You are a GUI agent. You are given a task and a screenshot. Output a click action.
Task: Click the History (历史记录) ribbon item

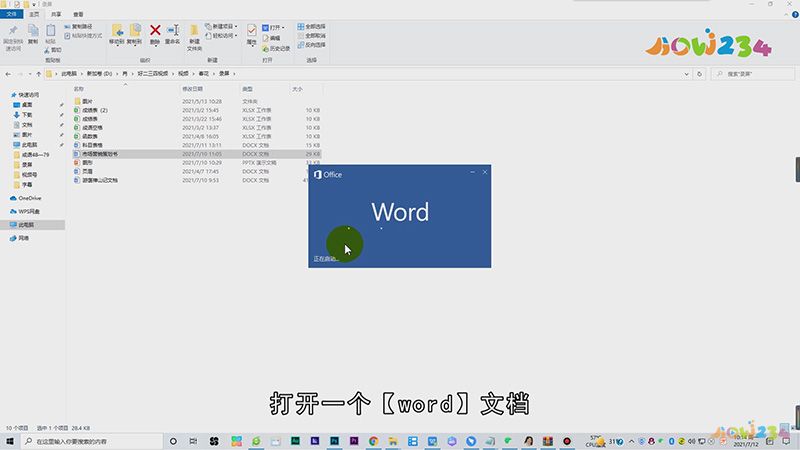click(x=276, y=48)
